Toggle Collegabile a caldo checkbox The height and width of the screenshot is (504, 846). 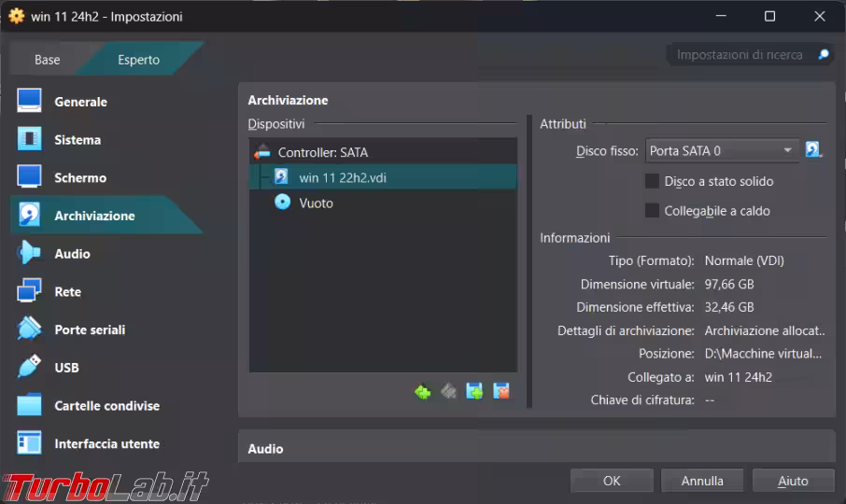pos(653,210)
